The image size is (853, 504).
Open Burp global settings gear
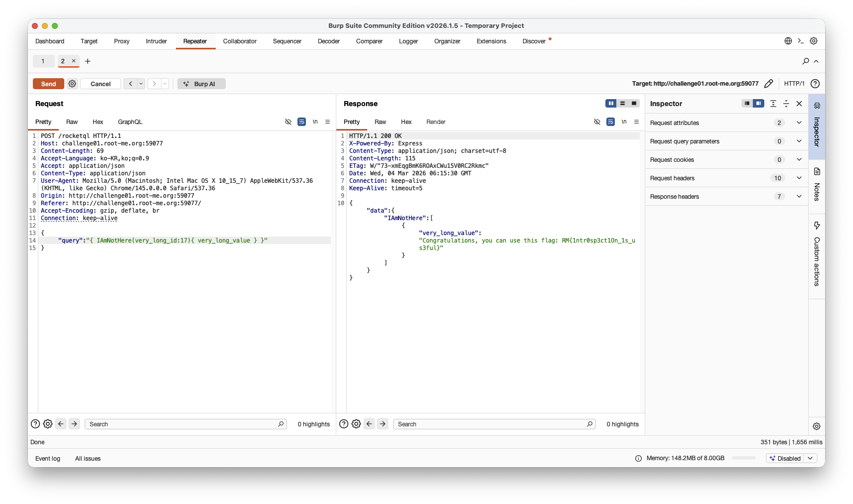(814, 41)
